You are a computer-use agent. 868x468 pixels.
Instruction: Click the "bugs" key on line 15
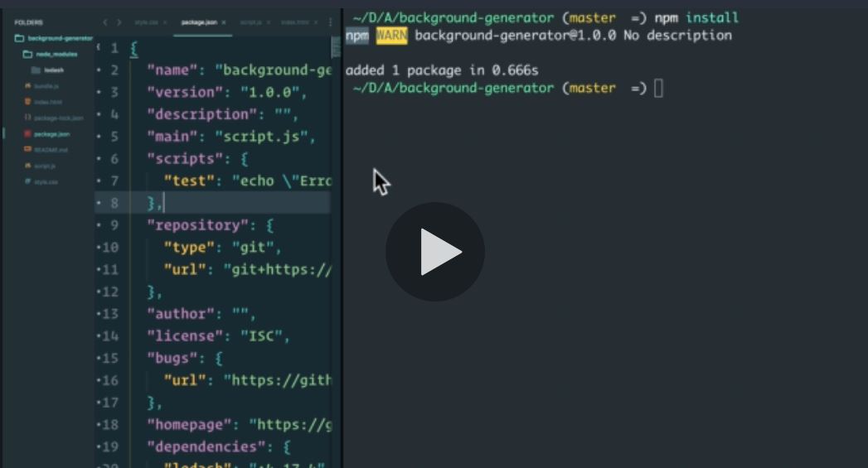(172, 358)
